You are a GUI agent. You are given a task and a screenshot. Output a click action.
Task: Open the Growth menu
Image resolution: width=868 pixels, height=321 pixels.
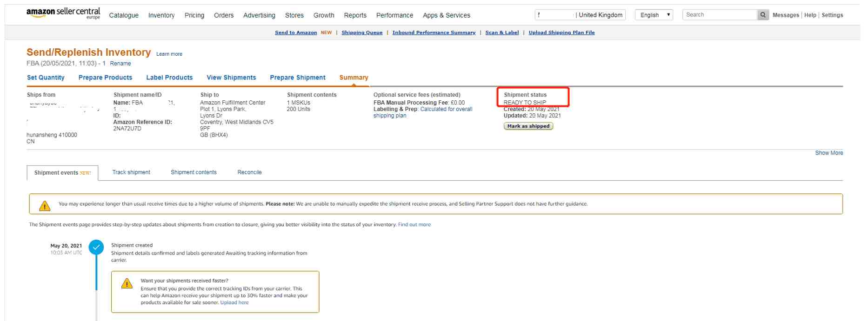coord(324,15)
